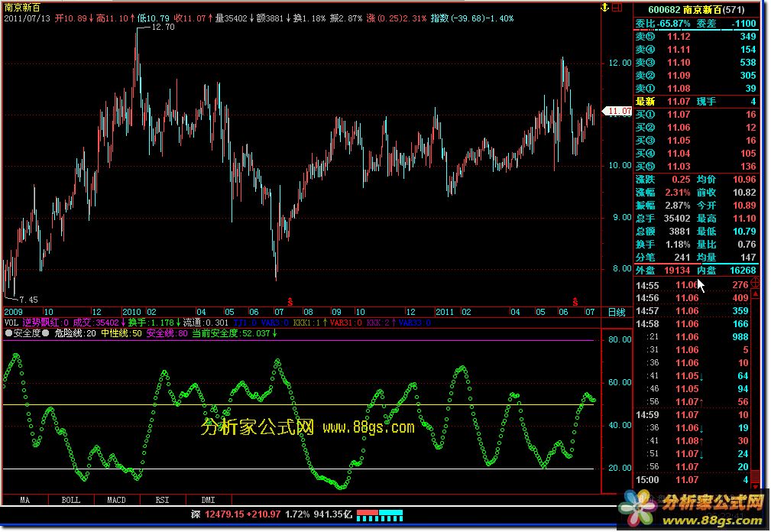Switch to the BOLL indicator tab

coord(71,500)
